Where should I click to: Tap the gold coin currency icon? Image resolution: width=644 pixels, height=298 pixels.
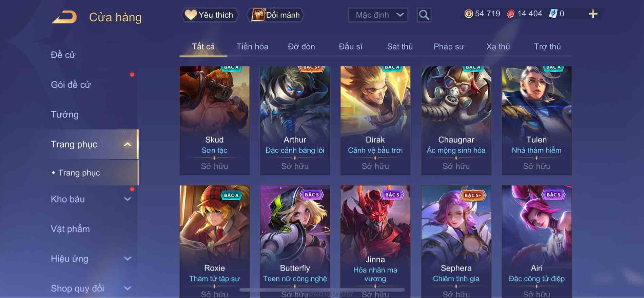tap(468, 14)
